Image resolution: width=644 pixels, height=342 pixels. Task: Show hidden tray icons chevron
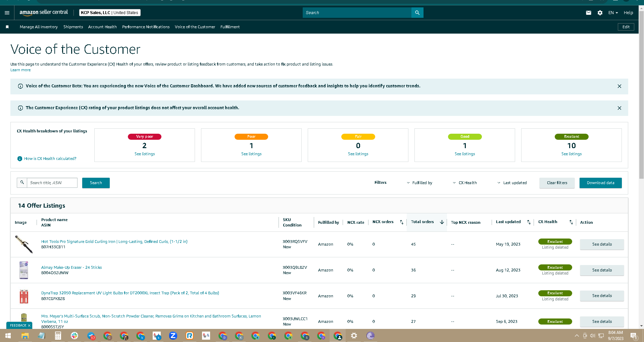click(x=577, y=336)
